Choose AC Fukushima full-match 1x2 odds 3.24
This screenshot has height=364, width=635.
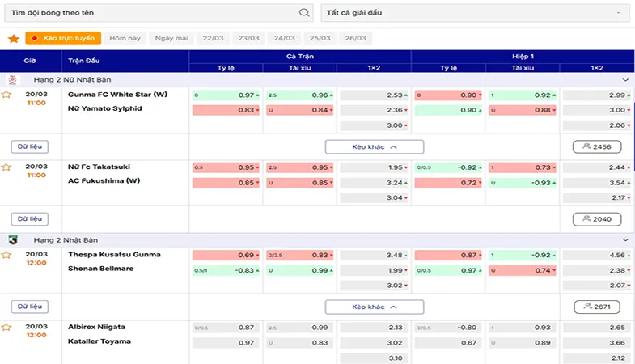(374, 183)
